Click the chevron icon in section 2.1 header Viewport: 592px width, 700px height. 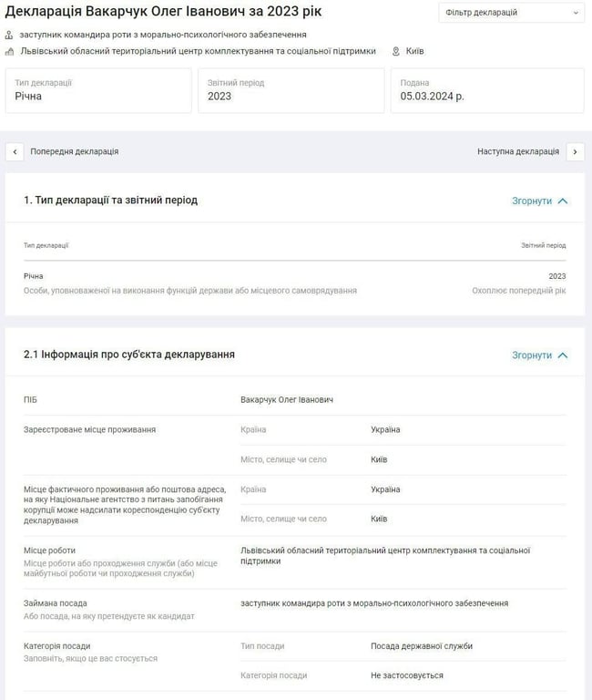(x=563, y=355)
